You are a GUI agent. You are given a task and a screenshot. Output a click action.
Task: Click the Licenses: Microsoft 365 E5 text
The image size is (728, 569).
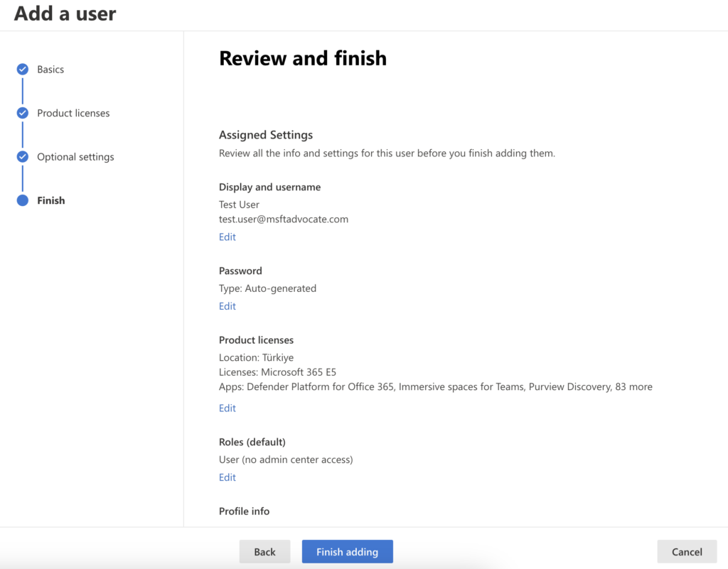[x=276, y=372]
